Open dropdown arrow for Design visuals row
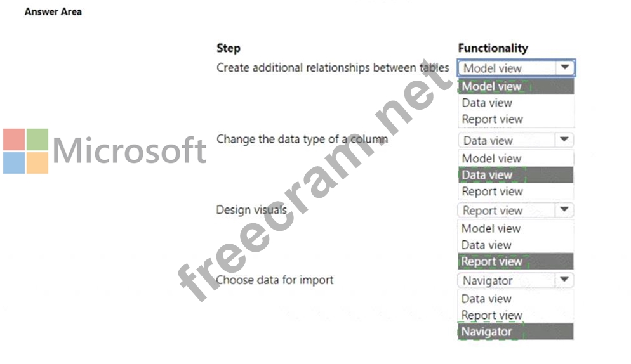This screenshot has height=364, width=631. pyautogui.click(x=563, y=210)
